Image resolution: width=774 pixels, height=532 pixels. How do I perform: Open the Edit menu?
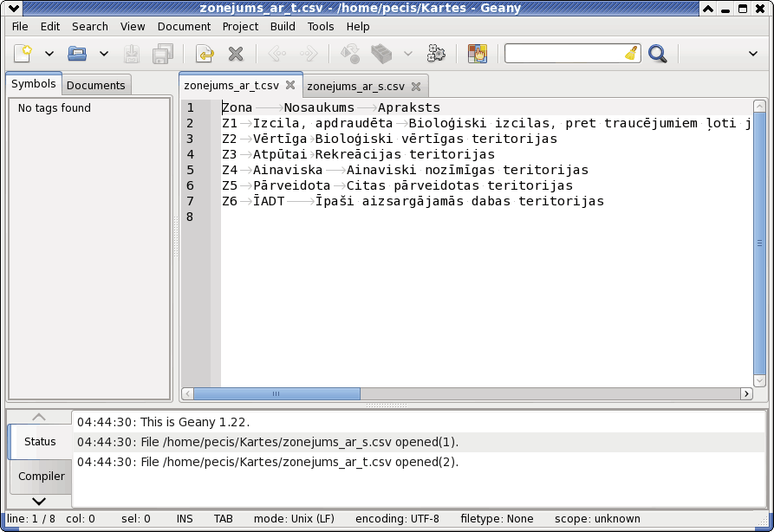coord(50,27)
